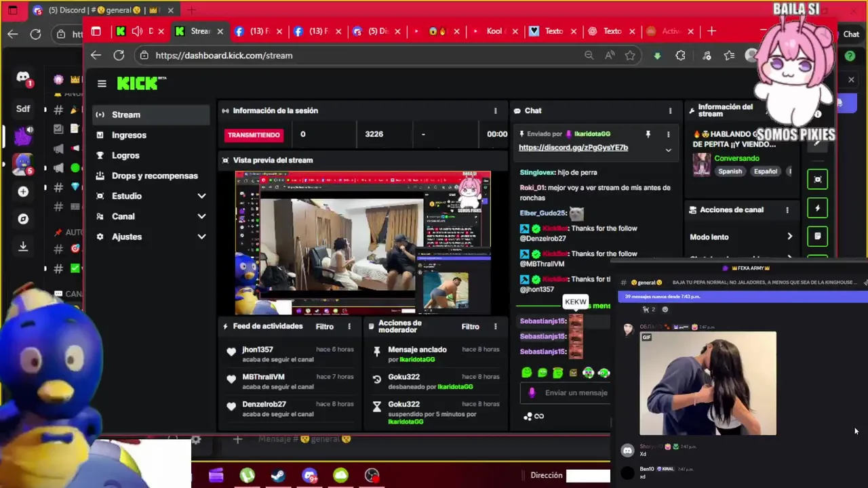The height and width of the screenshot is (488, 868).
Task: Open Filtro in Feed de actividades
Action: (324, 326)
